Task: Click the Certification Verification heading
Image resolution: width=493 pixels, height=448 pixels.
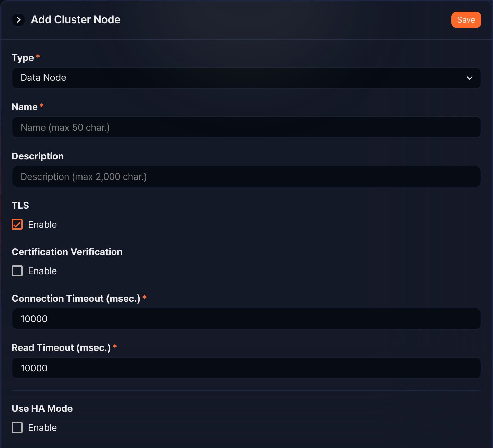Action: [67, 252]
